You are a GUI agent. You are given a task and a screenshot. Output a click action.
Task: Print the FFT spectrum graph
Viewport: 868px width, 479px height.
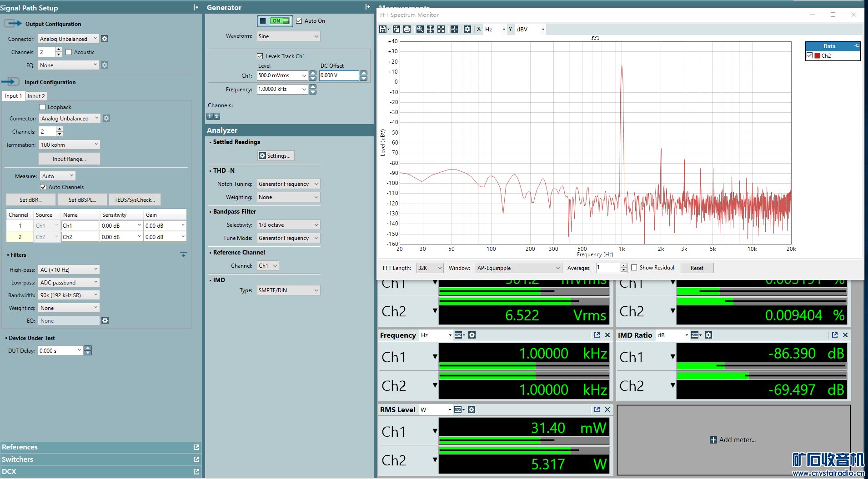(x=407, y=29)
